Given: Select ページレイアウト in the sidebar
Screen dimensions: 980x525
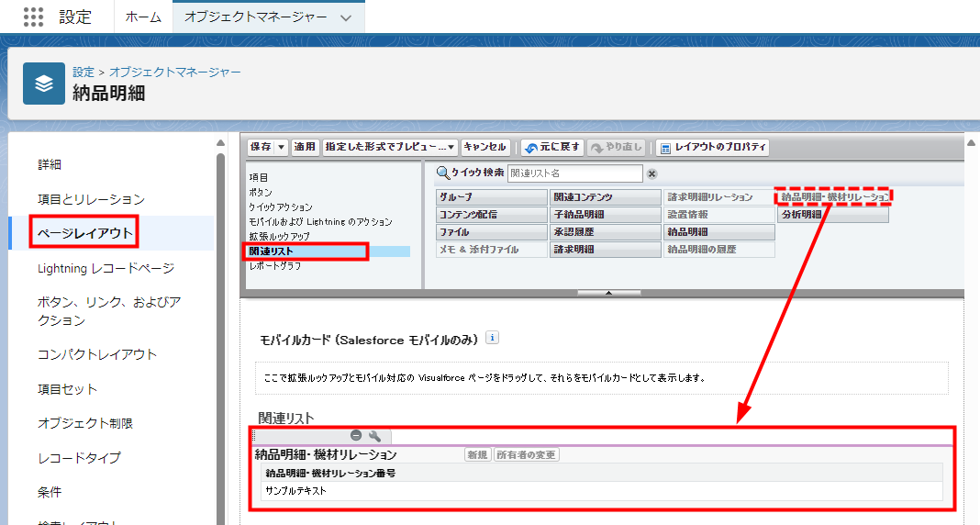Looking at the screenshot, I should tap(85, 234).
